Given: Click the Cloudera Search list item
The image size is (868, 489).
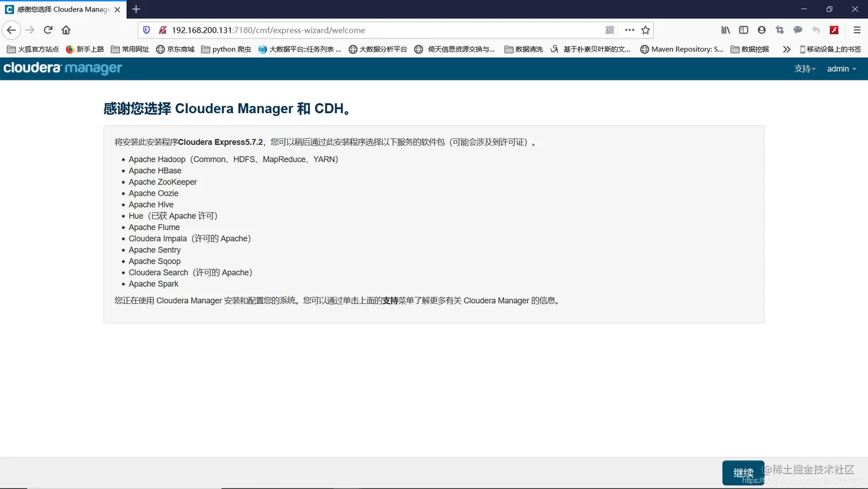Looking at the screenshot, I should click(x=191, y=272).
